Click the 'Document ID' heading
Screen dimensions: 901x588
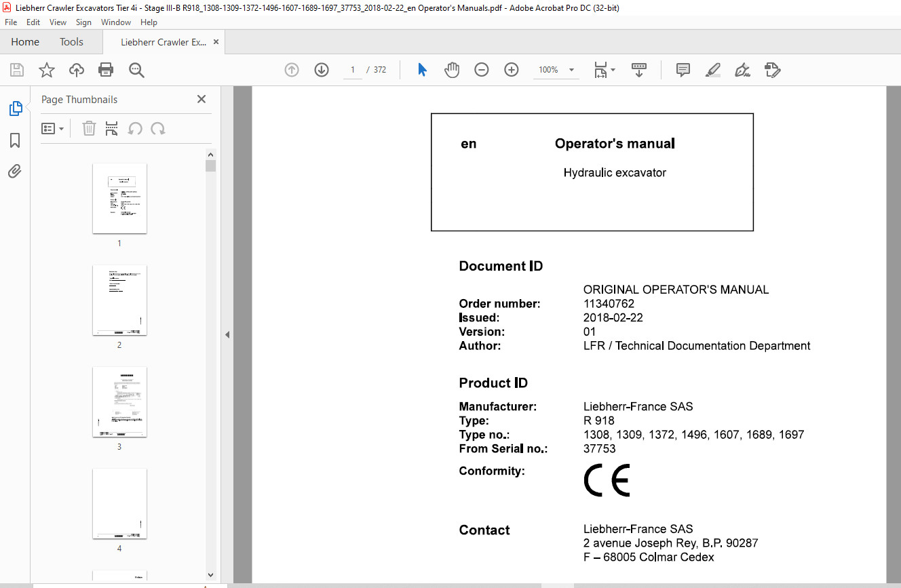coord(501,266)
